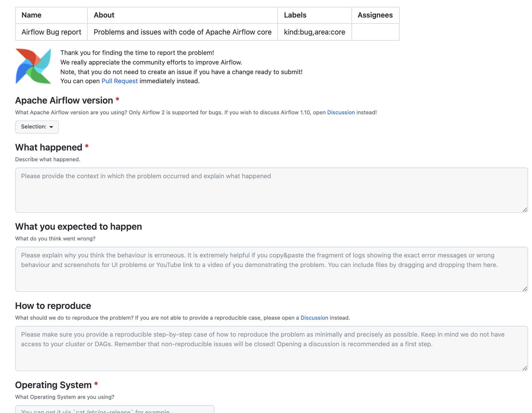This screenshot has height=413, width=532.
Task: Click 'Thank you for finding the time' line
Action: (x=137, y=53)
